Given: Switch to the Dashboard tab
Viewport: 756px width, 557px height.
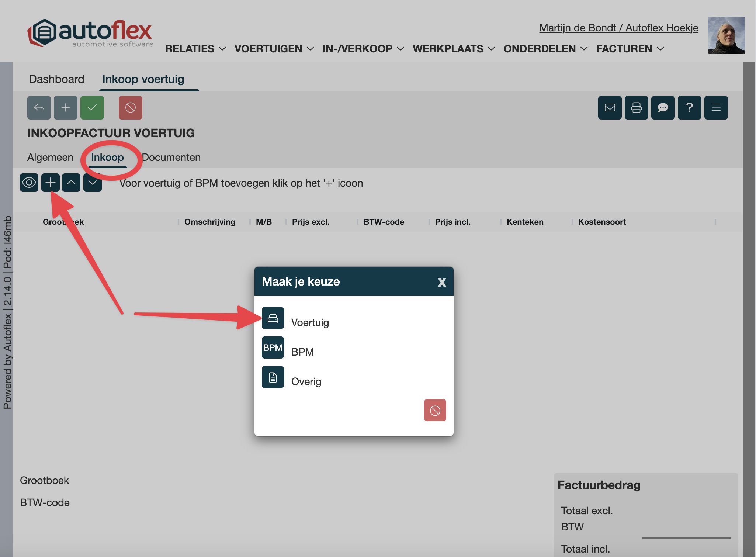Looking at the screenshot, I should 56,79.
